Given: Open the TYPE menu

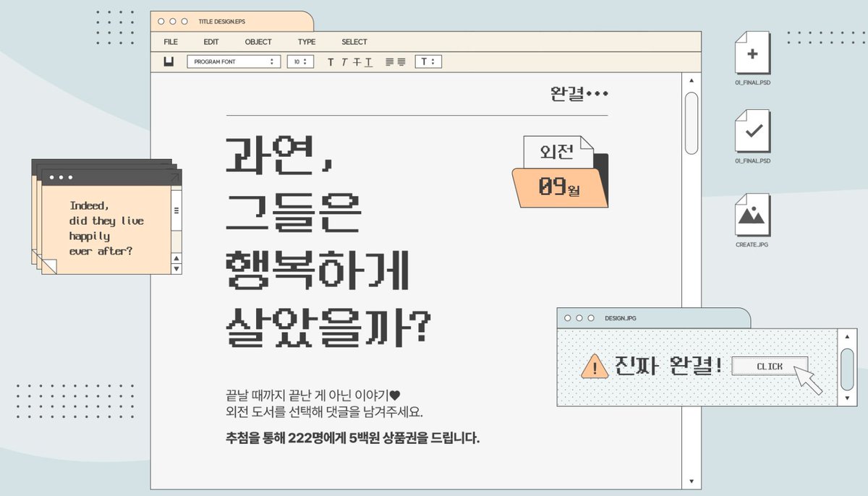Looking at the screenshot, I should pyautogui.click(x=307, y=42).
